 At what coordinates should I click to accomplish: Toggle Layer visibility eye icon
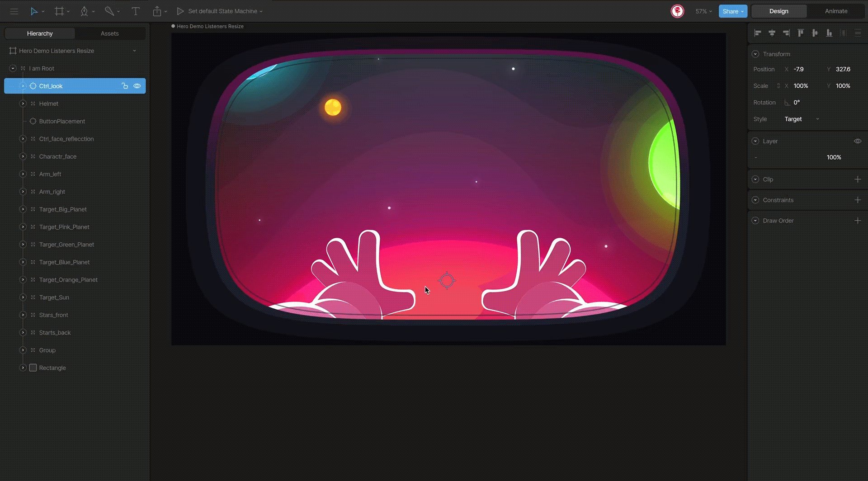pos(858,141)
